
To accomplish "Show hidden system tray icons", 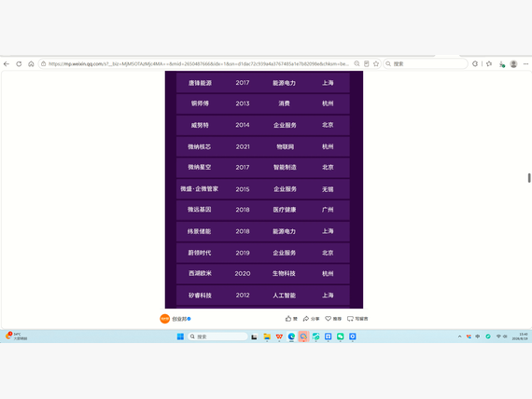I will 460,337.
